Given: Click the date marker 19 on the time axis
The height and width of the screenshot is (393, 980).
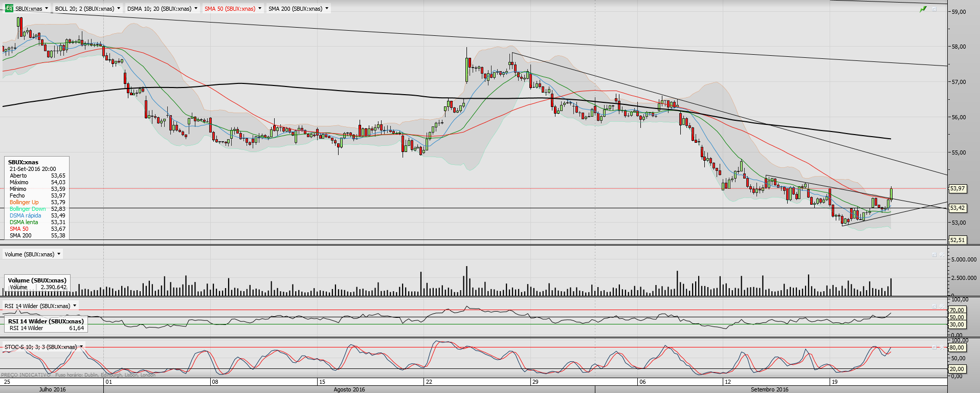Looking at the screenshot, I should point(834,382).
